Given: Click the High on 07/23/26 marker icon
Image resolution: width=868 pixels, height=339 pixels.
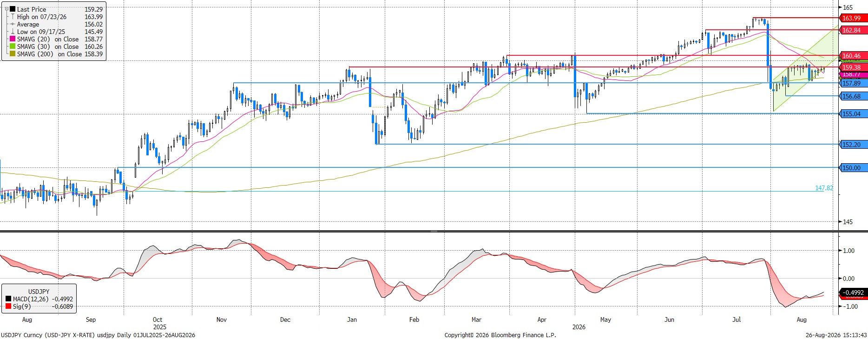Looking at the screenshot, I should click(x=13, y=17).
